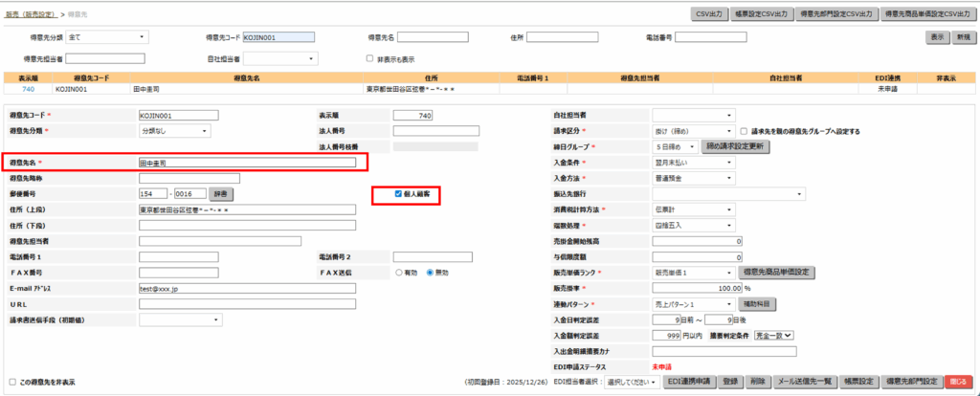Check この得意先を非表示 checkbox
The width and height of the screenshot is (980, 396).
pos(12,381)
